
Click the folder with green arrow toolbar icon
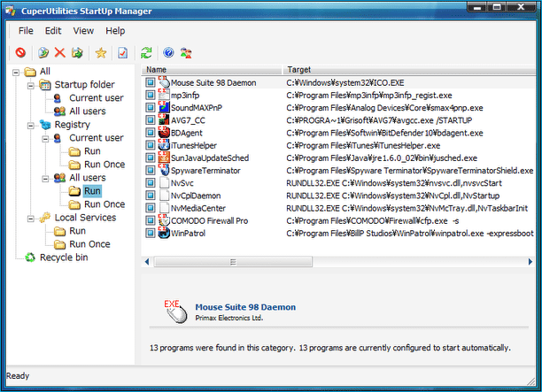77,52
